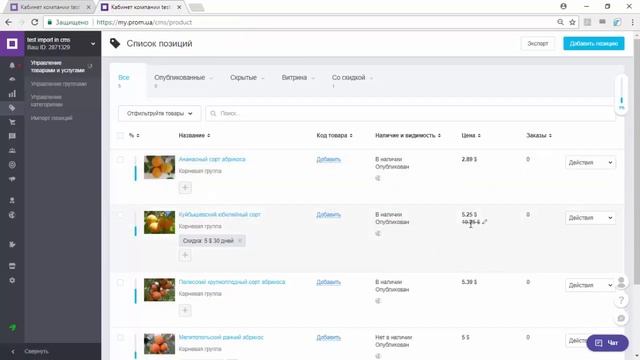Sort table by Код товара column

pyautogui.click(x=334, y=136)
